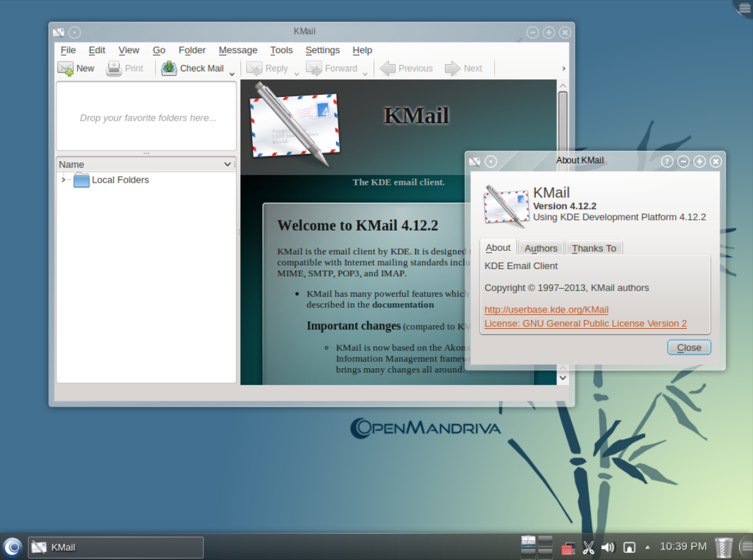The image size is (753, 560).
Task: Open the Tools menu
Action: point(281,50)
